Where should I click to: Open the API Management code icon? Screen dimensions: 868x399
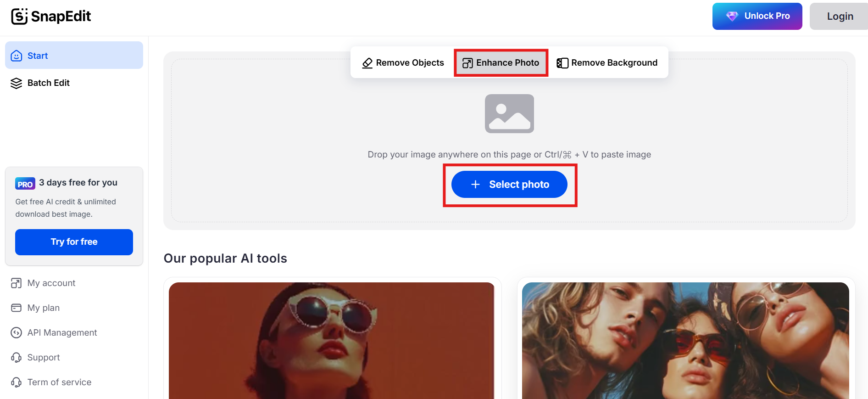(16, 332)
